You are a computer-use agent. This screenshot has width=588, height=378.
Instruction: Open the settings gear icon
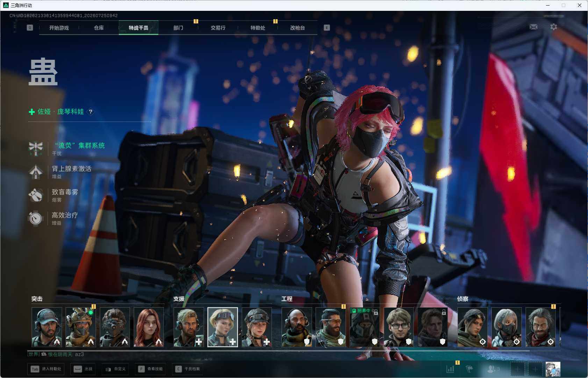554,27
